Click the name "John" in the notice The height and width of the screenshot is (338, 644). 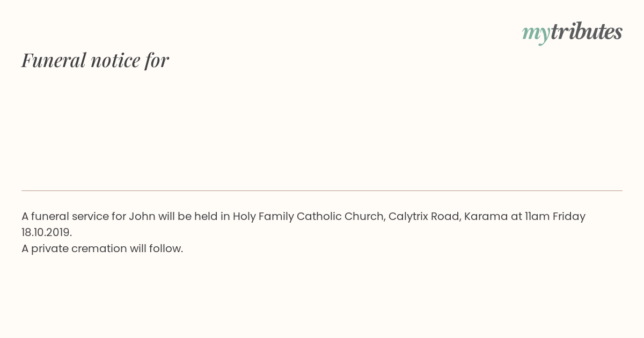click(142, 216)
